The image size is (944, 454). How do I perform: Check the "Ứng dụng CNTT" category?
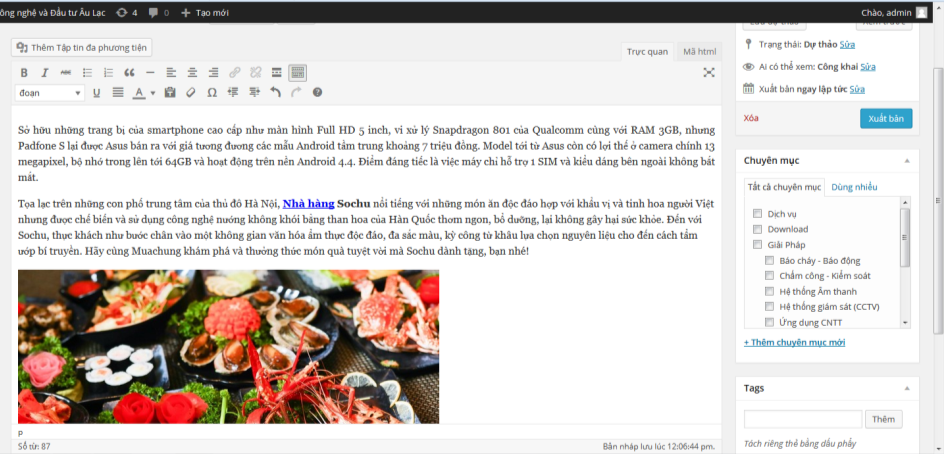coord(769,322)
